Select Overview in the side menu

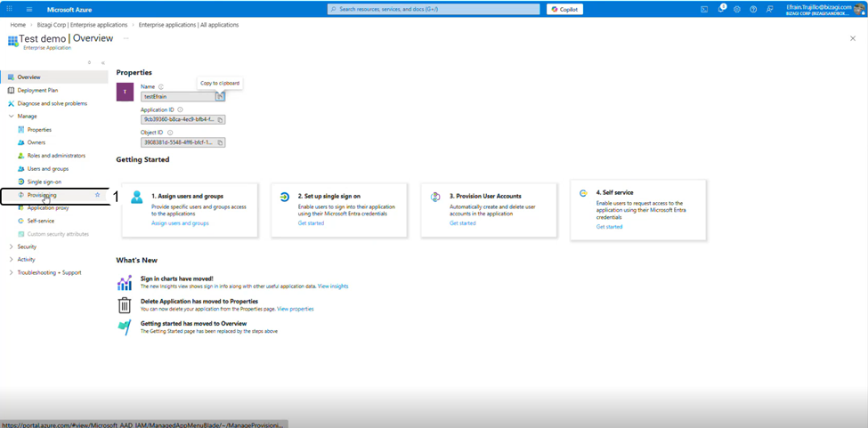pos(54,77)
